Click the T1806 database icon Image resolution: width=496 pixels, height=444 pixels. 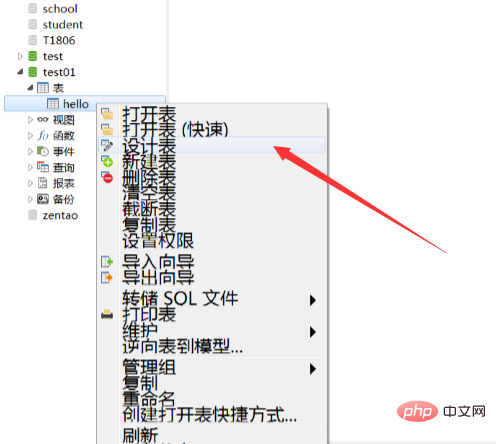click(x=32, y=40)
